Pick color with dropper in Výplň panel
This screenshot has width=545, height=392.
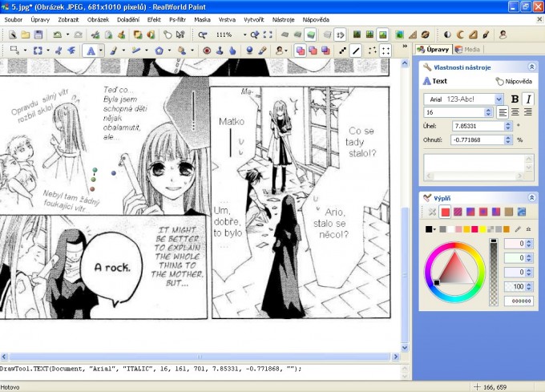tap(518, 229)
